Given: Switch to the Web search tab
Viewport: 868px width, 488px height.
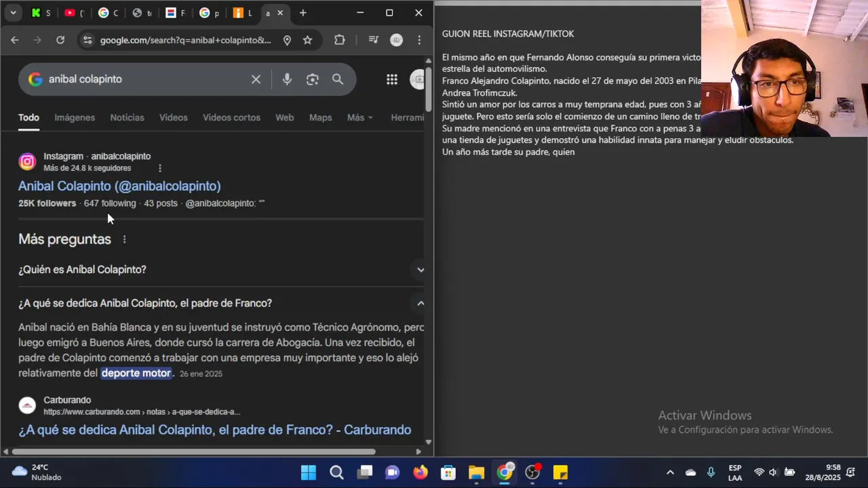Looking at the screenshot, I should [285, 117].
